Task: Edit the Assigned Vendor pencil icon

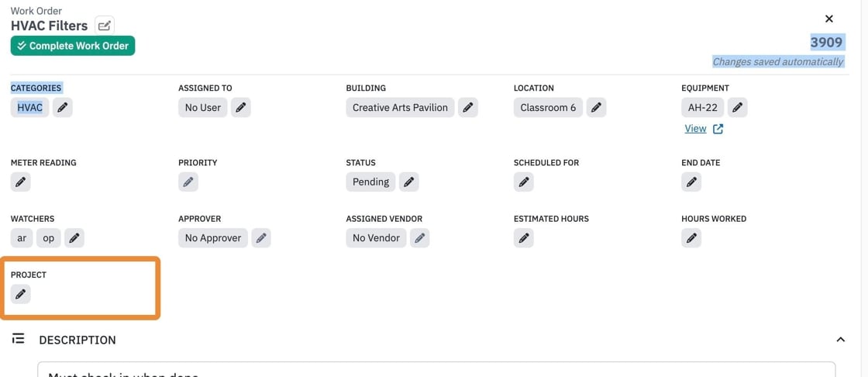Action: 419,238
